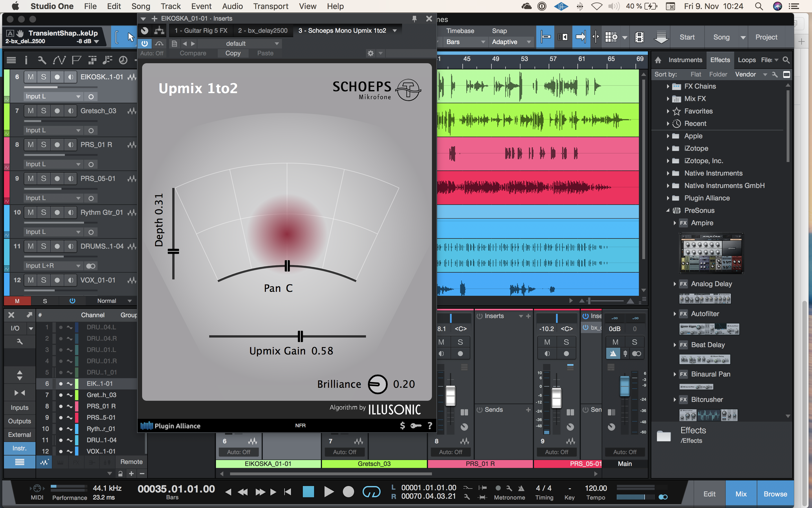Open the Audio menu in menu bar
The height and width of the screenshot is (508, 812).
232,6
